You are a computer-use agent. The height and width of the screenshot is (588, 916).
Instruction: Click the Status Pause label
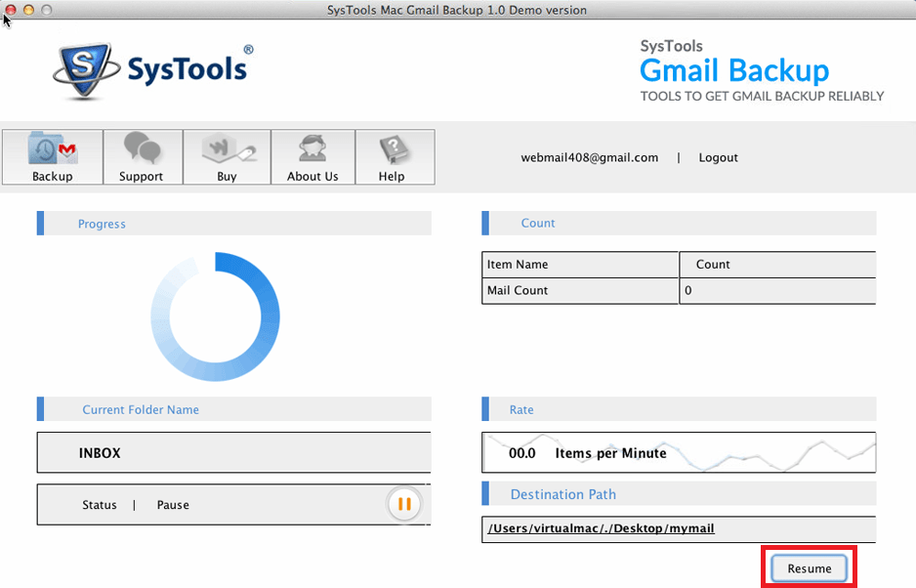(x=136, y=505)
